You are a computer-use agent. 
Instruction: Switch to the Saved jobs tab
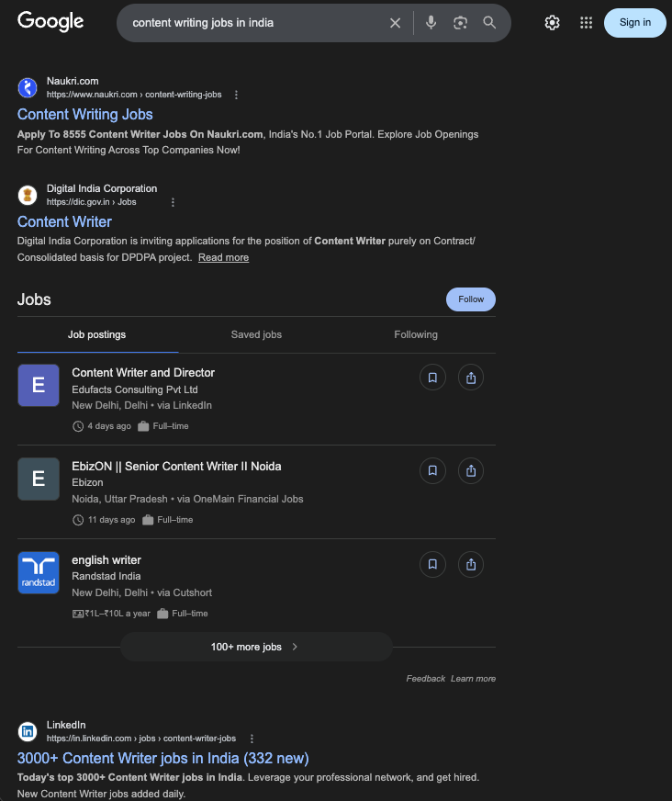tap(256, 334)
